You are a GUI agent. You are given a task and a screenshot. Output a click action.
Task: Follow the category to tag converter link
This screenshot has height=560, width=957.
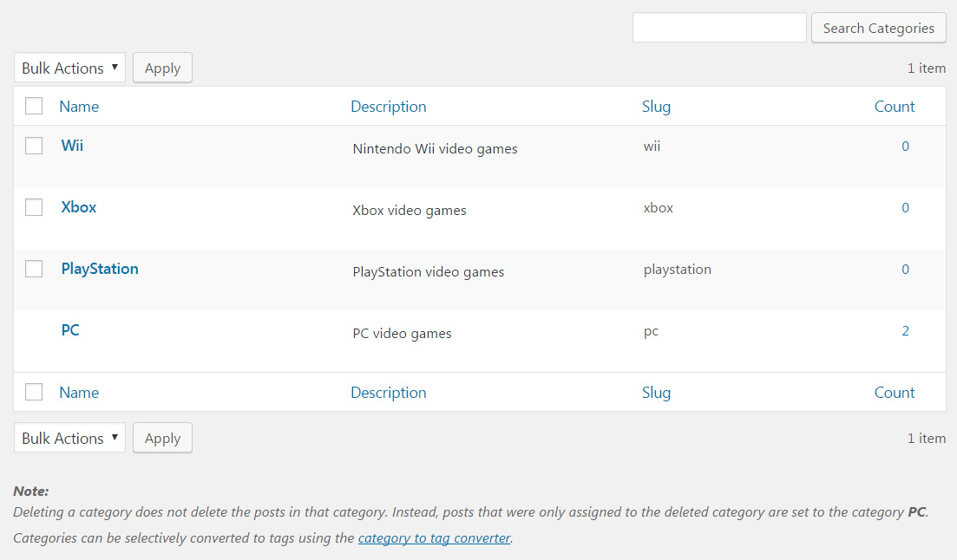434,538
